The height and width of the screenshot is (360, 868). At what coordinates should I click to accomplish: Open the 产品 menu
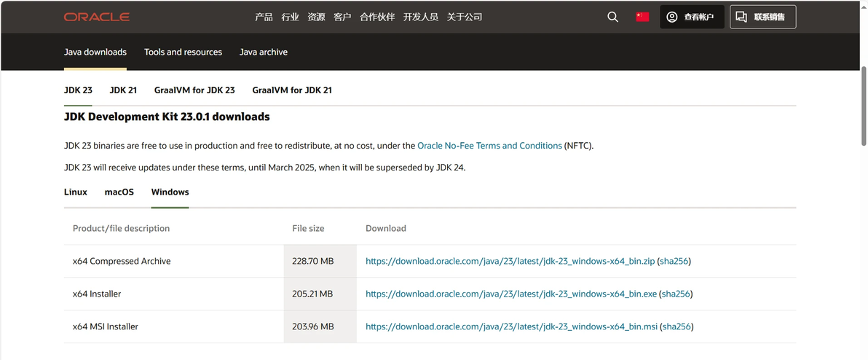tap(264, 17)
